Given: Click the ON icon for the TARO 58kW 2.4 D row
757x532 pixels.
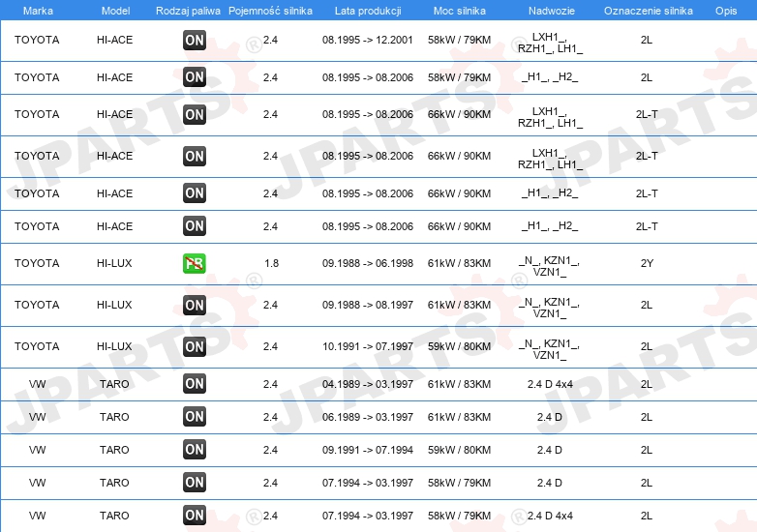Looking at the screenshot, I should pos(195,483).
